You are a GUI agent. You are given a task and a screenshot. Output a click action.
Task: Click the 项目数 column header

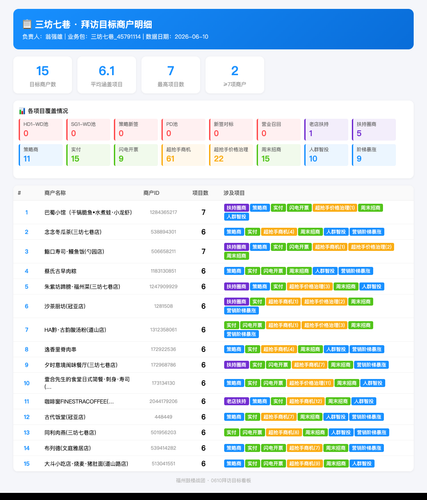200,193
